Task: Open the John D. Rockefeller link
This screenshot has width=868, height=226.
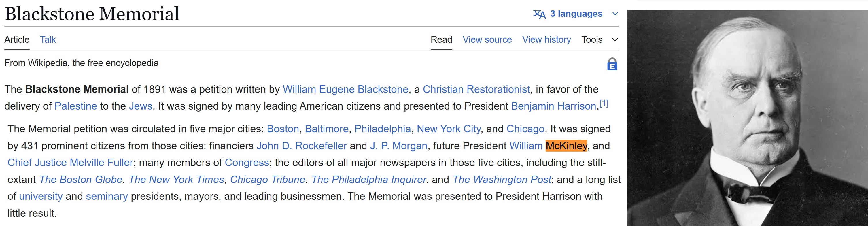Action: (302, 146)
